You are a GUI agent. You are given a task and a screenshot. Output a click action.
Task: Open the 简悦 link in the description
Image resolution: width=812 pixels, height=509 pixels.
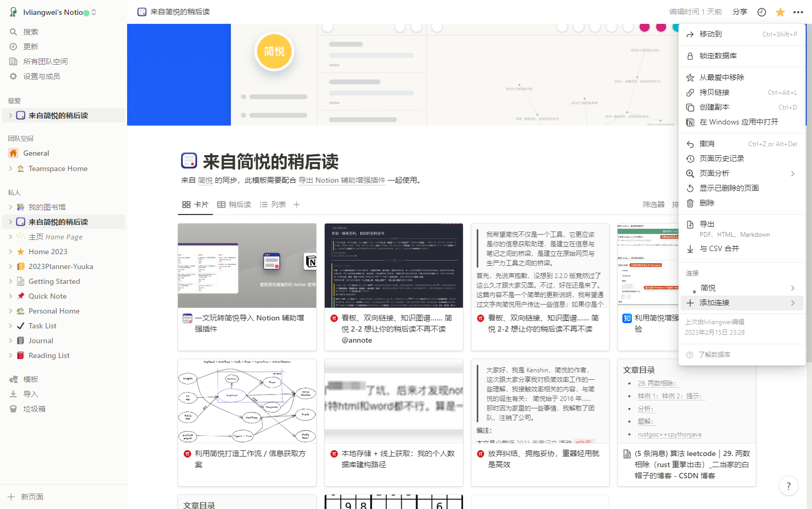[206, 180]
